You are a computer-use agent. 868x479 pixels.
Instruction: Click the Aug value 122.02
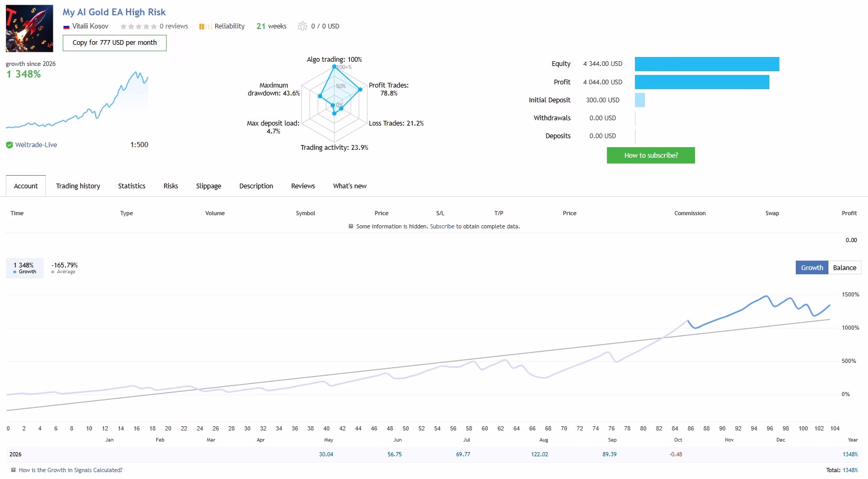(539, 454)
